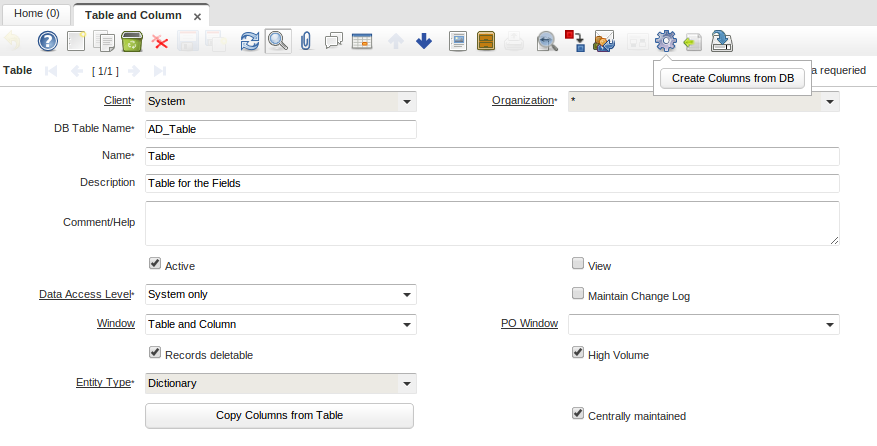Open the Archive Viewer cabinet icon

pyautogui.click(x=485, y=42)
